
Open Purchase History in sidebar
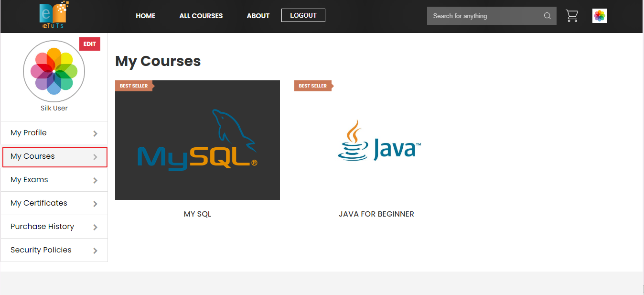(54, 227)
